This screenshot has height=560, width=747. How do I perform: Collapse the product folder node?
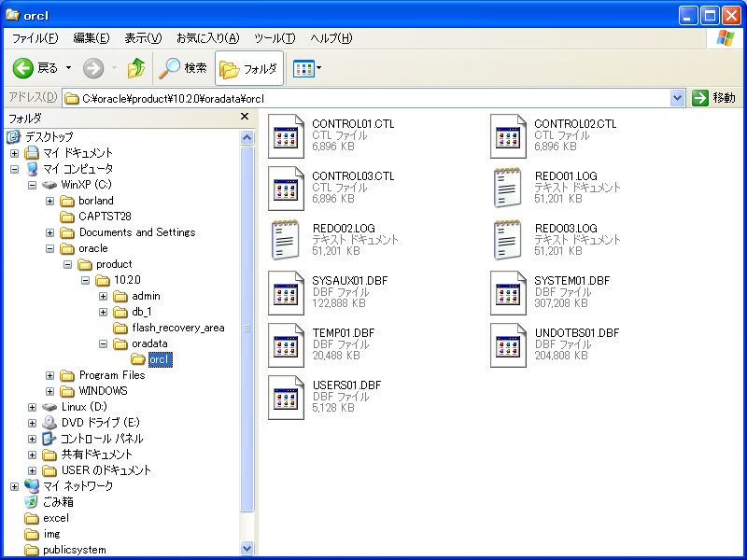coord(67,264)
